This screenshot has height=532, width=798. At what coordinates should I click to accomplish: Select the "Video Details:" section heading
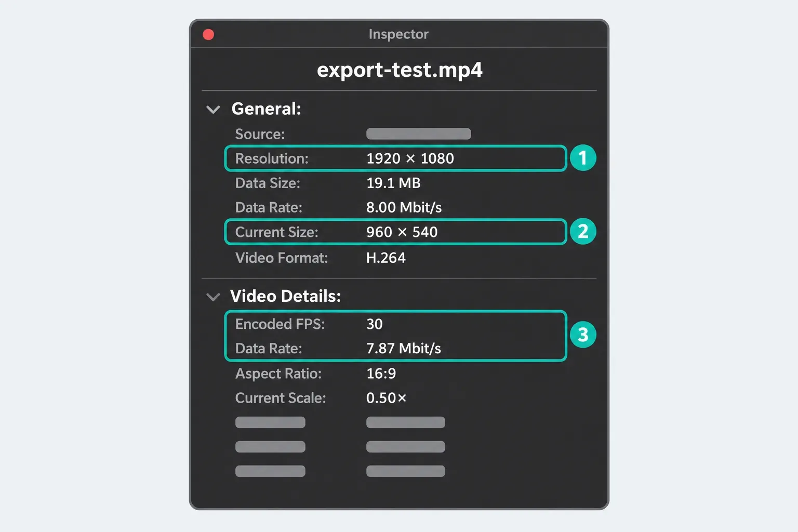click(285, 296)
